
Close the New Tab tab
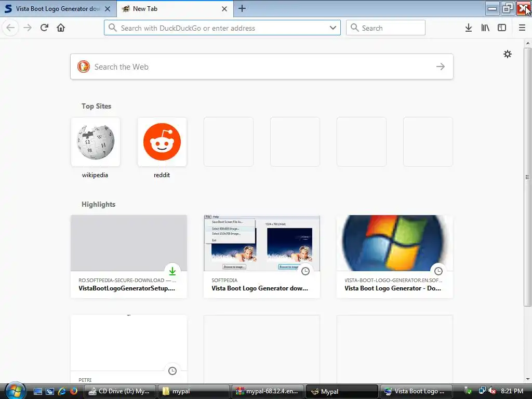(224, 9)
